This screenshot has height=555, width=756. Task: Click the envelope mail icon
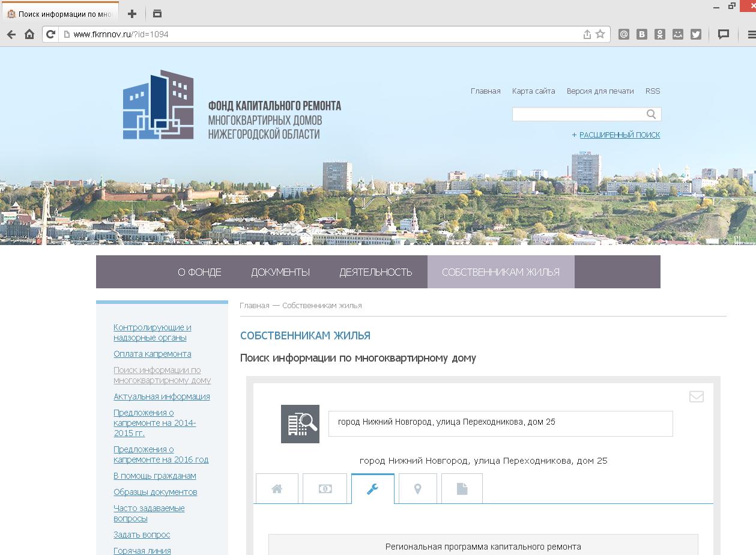coord(696,396)
